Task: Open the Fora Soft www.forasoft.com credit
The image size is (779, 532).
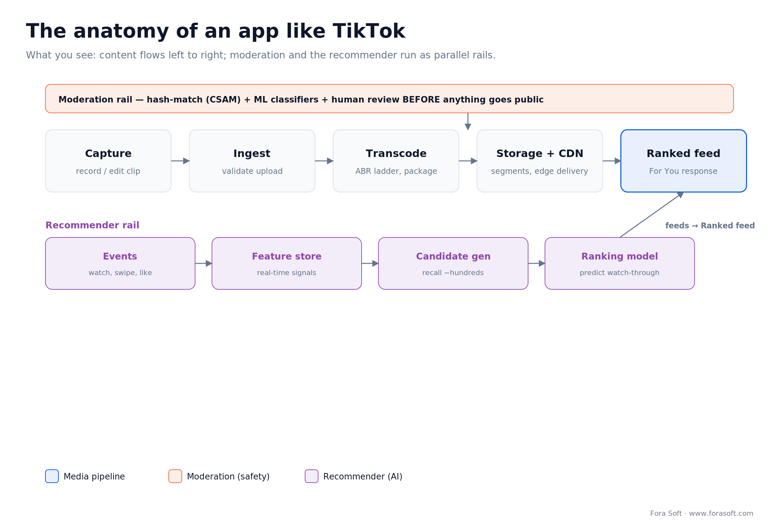Action: click(x=701, y=514)
